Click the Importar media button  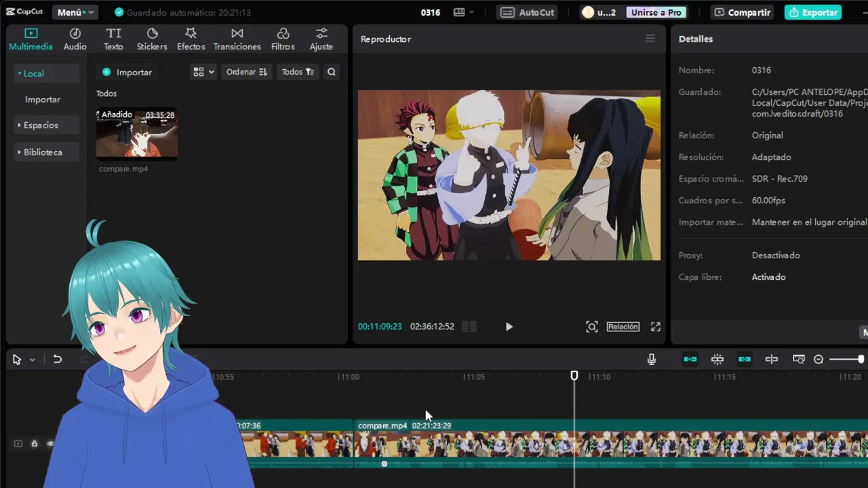[127, 72]
